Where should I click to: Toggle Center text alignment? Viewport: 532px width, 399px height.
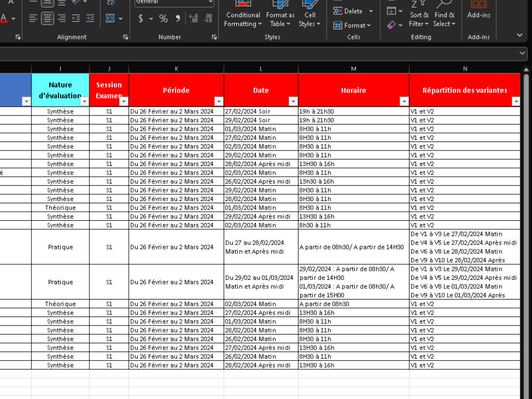click(x=47, y=18)
